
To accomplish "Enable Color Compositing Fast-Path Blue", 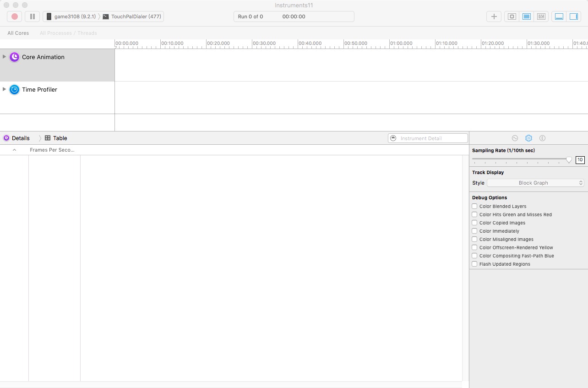I will [474, 256].
